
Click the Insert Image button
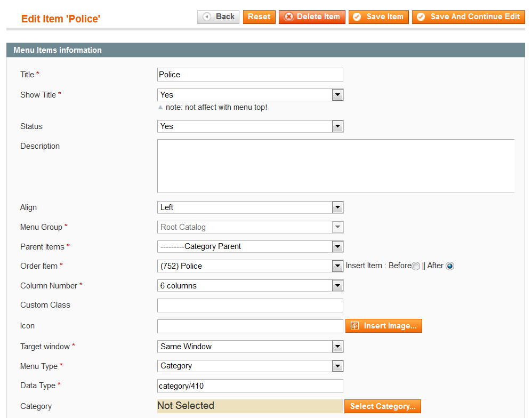coord(384,326)
